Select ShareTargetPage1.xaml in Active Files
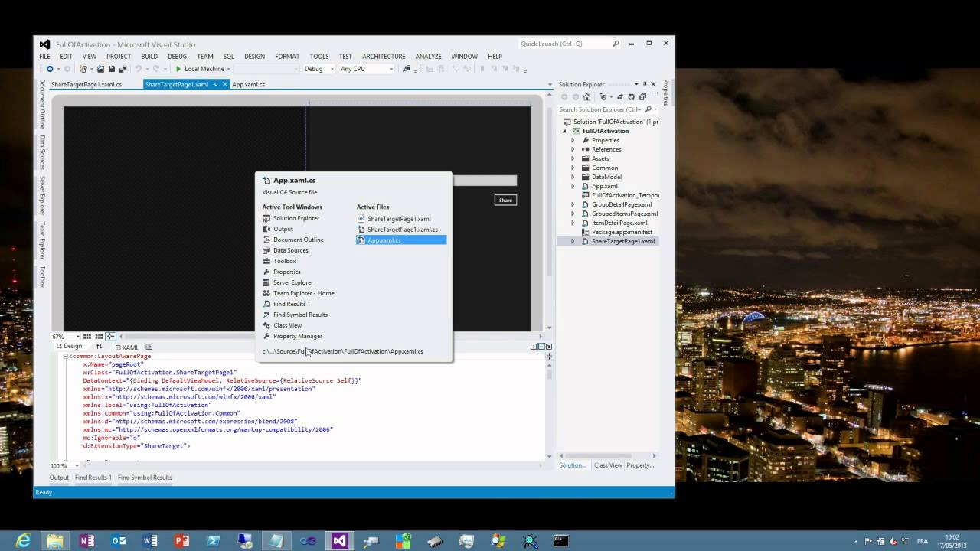980x551 pixels. [x=399, y=219]
